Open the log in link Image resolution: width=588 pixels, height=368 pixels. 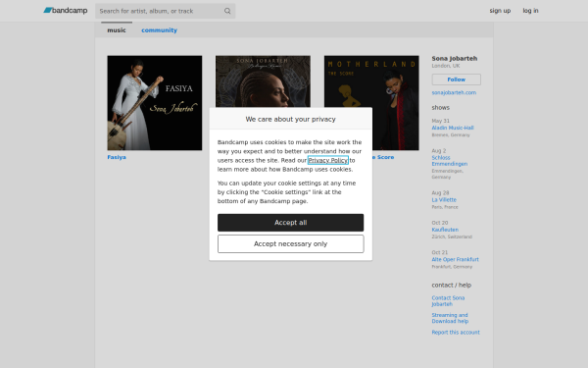530,11
